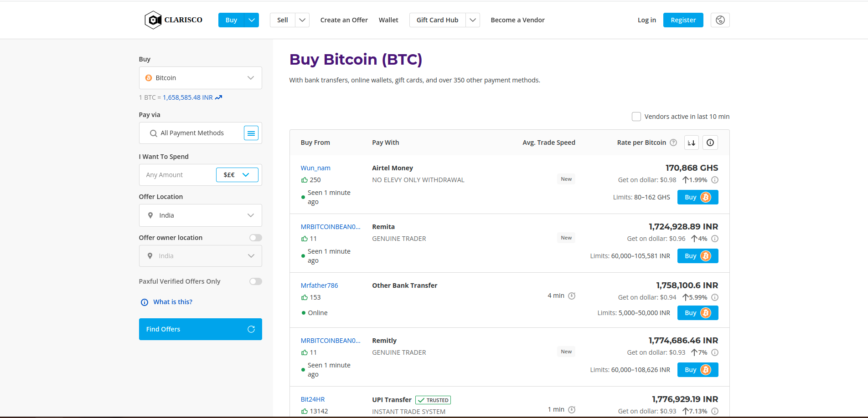868x418 pixels.
Task: Expand the Buy dropdown arrow
Action: [x=252, y=20]
